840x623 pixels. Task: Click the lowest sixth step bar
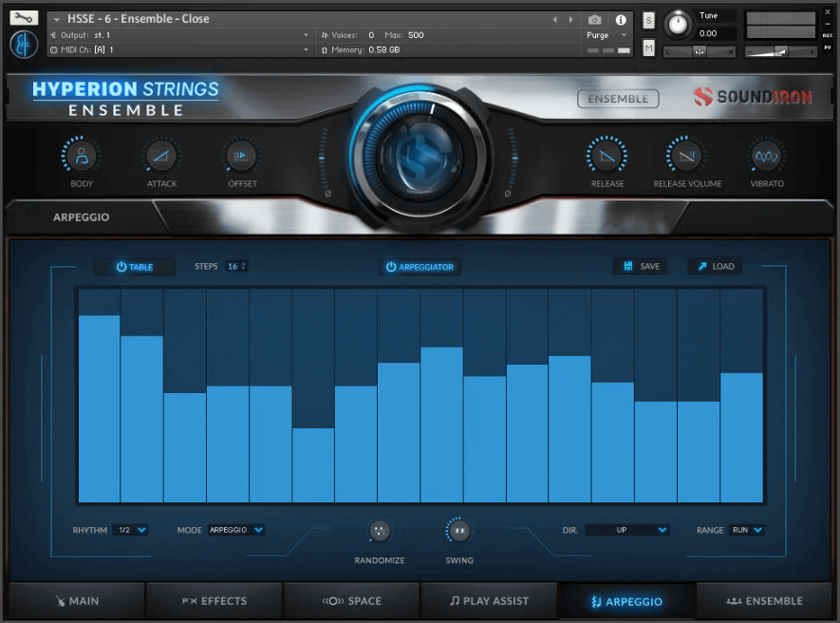[x=313, y=464]
